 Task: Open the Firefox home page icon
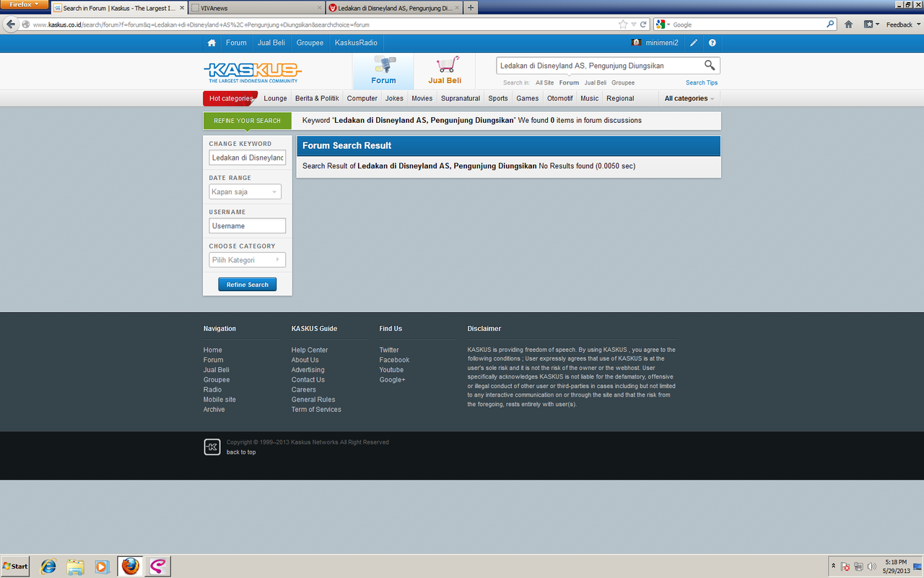point(849,25)
